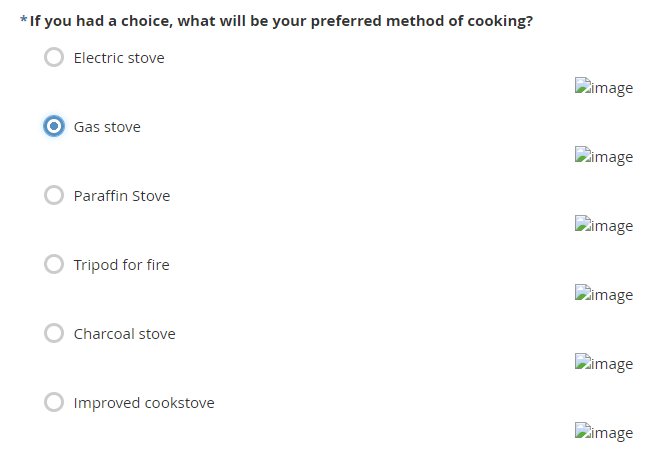
Task: Click the 'Electric stove' label text
Action: click(x=119, y=58)
